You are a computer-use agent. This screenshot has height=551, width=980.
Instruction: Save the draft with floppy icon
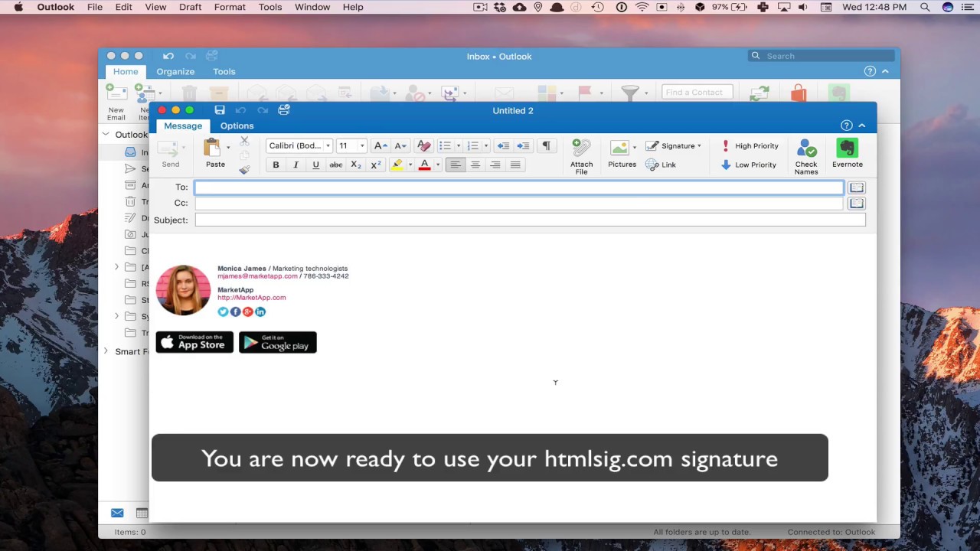coord(220,110)
